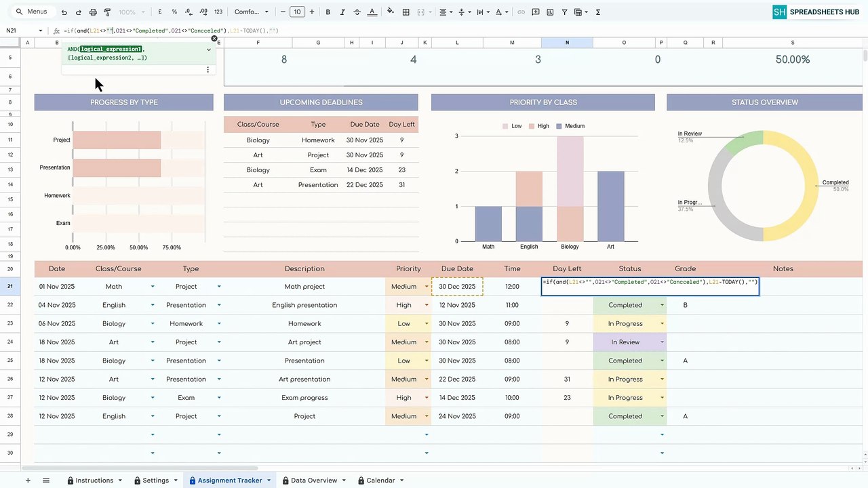Screen dimensions: 868x488
Task: Open the Functions sigma menu
Action: pyautogui.click(x=597, y=12)
